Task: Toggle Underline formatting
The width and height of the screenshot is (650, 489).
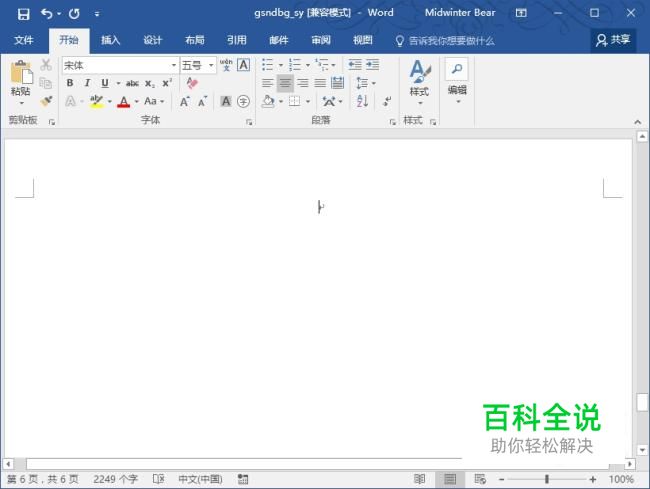Action: tap(105, 83)
